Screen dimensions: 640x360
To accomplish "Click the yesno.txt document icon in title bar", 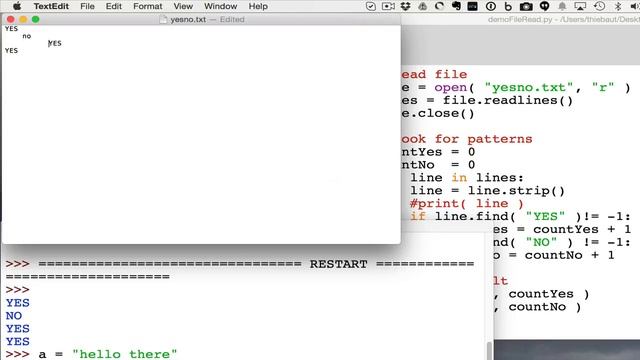I will point(163,19).
